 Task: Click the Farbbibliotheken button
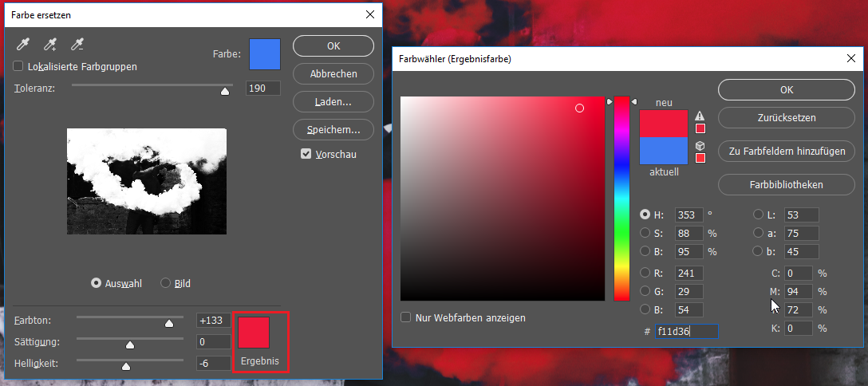click(x=787, y=184)
